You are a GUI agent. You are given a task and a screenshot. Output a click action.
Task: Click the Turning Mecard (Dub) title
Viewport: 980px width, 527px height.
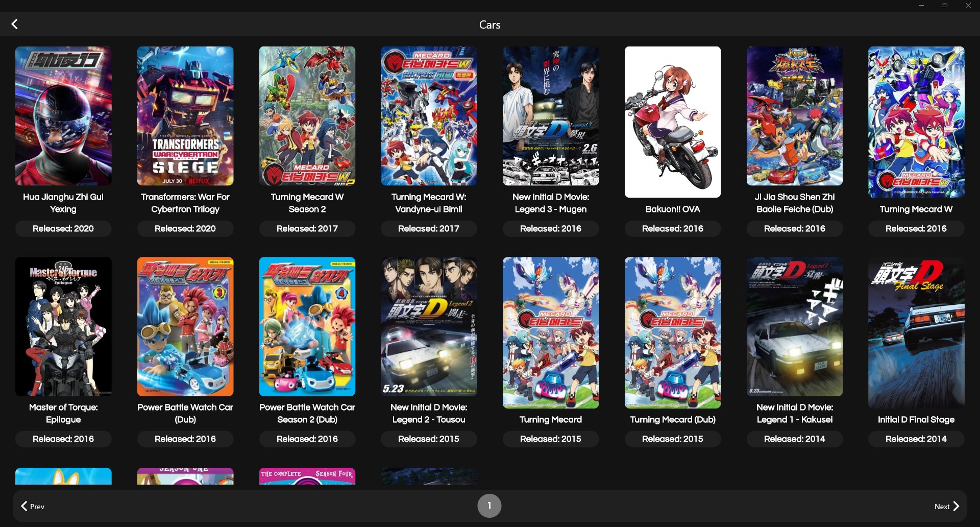point(673,419)
